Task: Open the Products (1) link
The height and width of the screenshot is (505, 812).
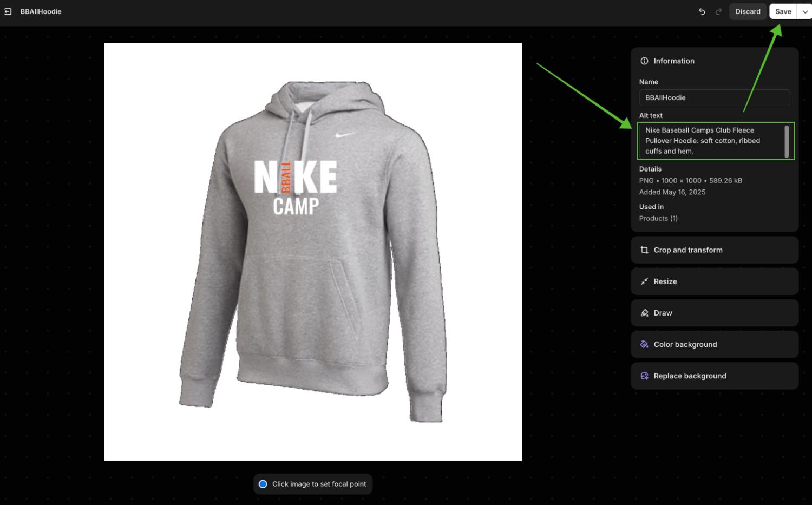Action: tap(658, 218)
